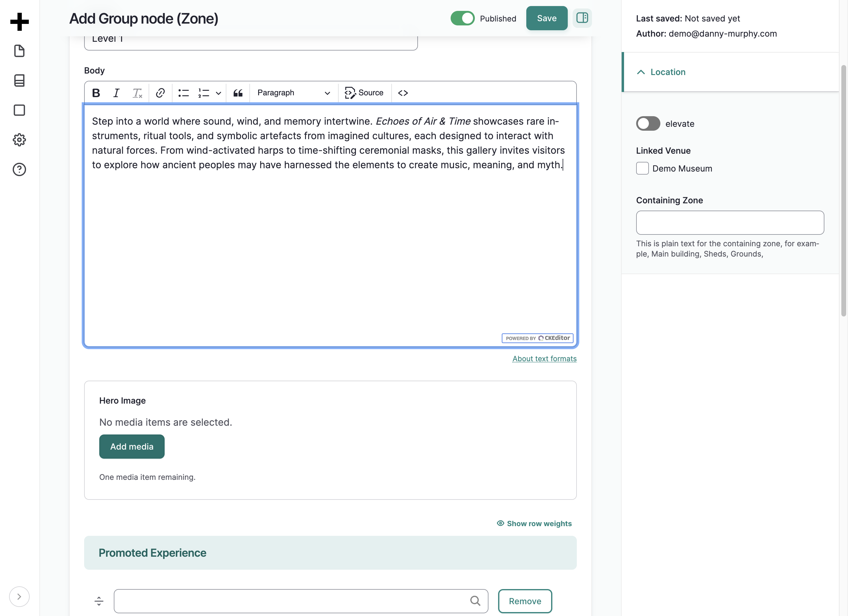Click the remove formatting icon
The width and height of the screenshot is (848, 616).
(137, 93)
